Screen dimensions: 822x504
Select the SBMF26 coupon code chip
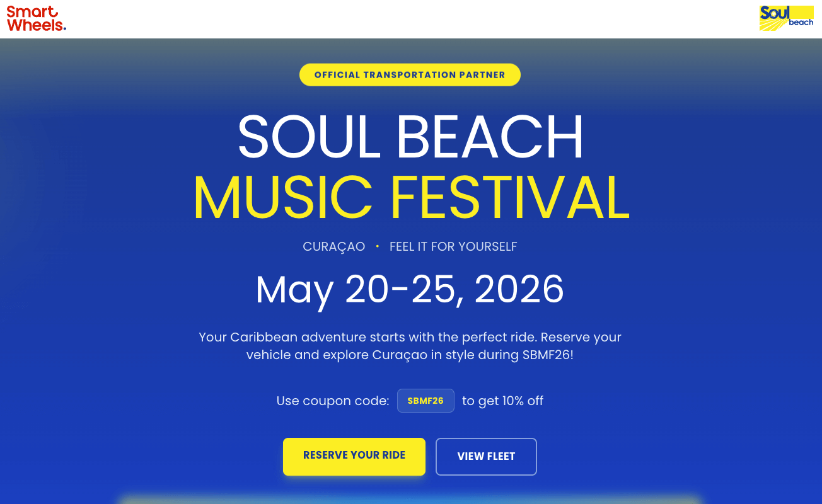pyautogui.click(x=425, y=400)
